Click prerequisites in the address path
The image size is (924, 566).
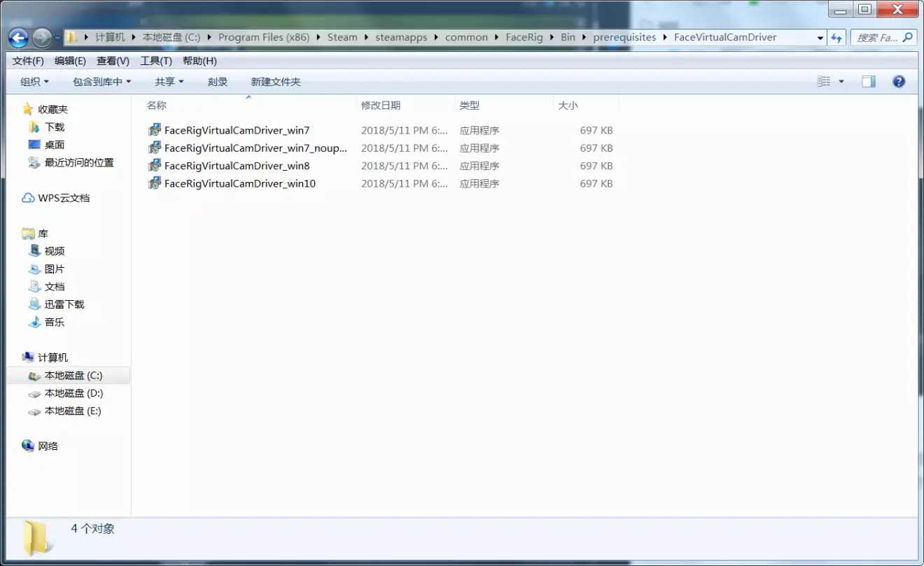point(624,38)
